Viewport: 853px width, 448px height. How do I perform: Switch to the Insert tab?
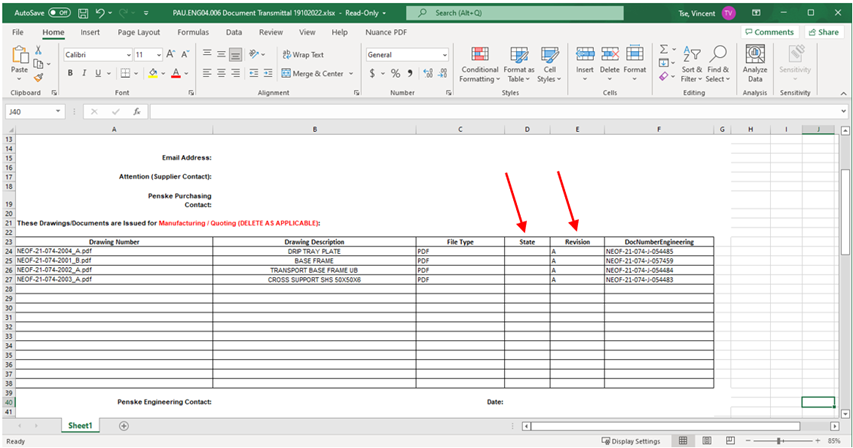point(90,32)
